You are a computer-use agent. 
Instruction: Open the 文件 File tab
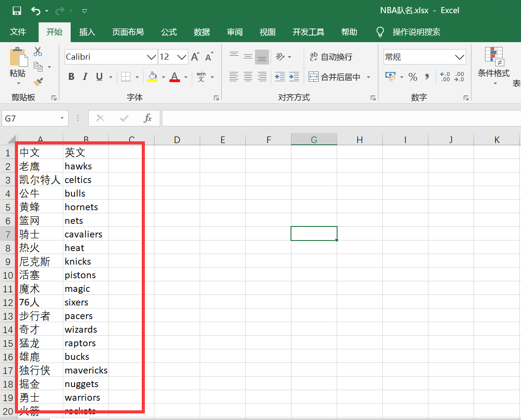tap(18, 32)
